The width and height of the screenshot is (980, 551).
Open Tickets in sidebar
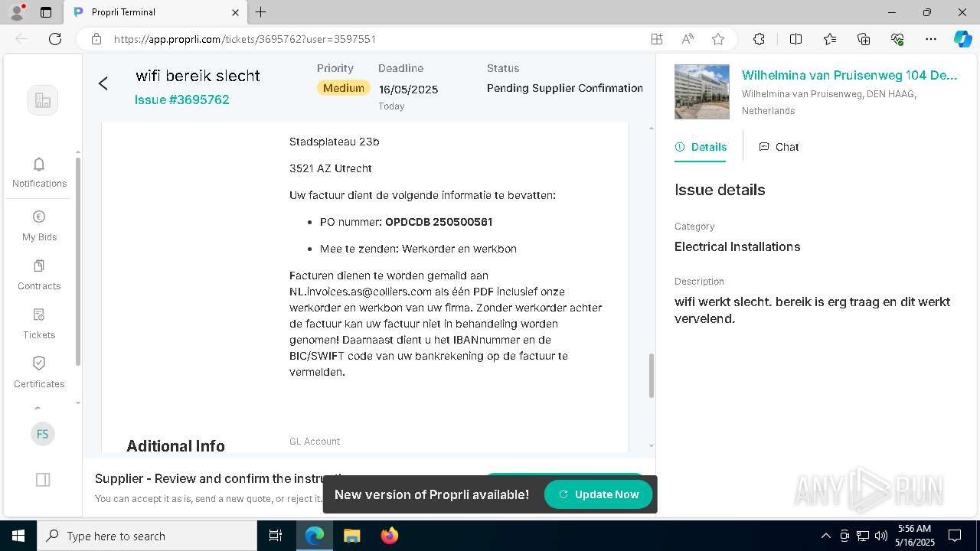(39, 324)
